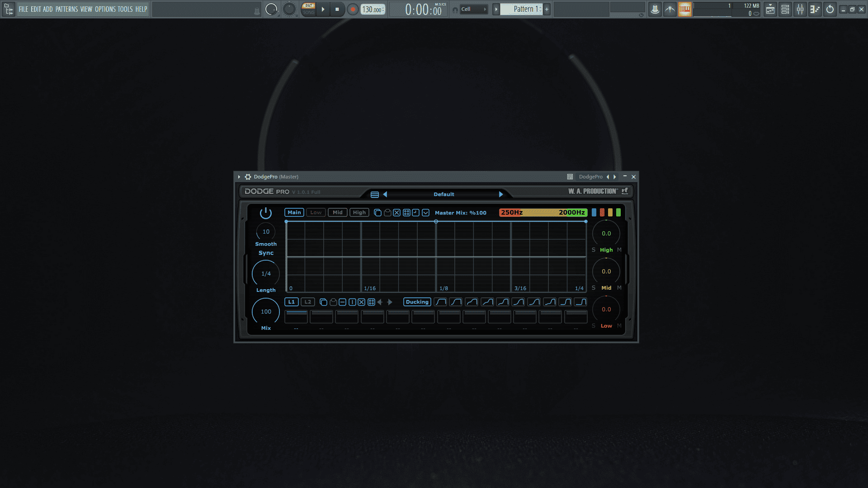Image resolution: width=868 pixels, height=488 pixels.
Task: Open FL Studio mixer icon in top toolbar
Action: 800,9
